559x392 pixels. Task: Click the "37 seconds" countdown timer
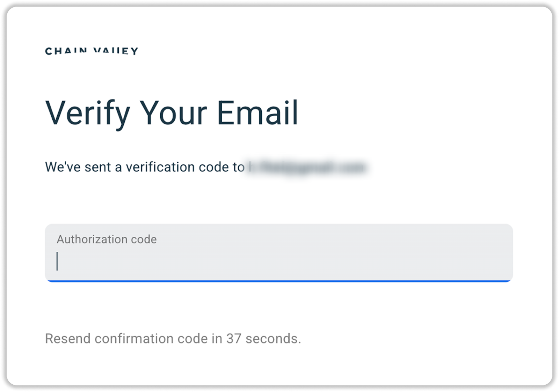(263, 339)
